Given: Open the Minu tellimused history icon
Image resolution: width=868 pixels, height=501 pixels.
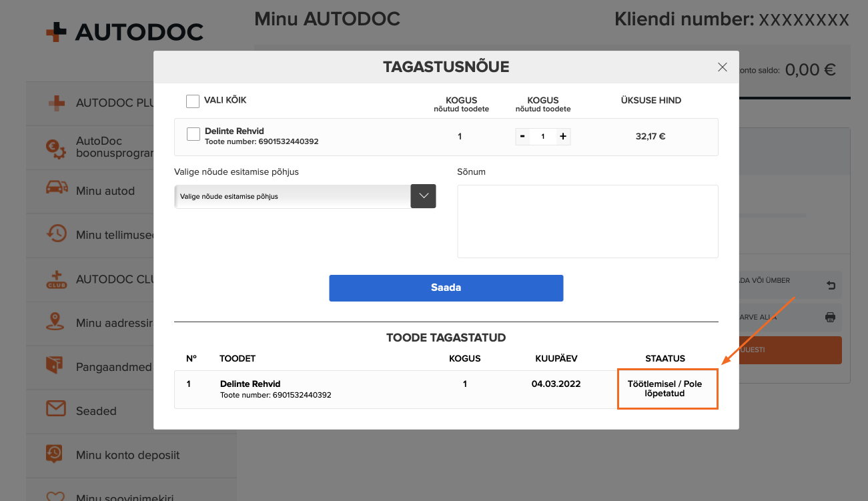Looking at the screenshot, I should 56,235.
